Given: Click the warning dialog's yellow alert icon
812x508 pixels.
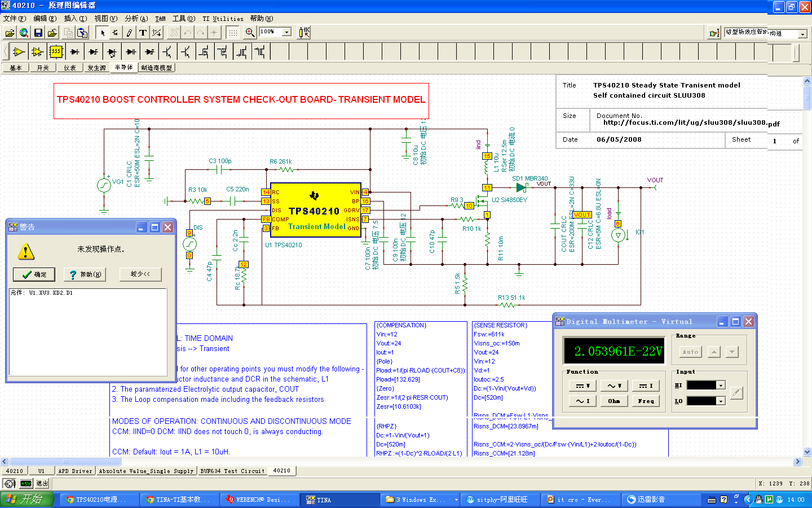Looking at the screenshot, I should pyautogui.click(x=26, y=251).
